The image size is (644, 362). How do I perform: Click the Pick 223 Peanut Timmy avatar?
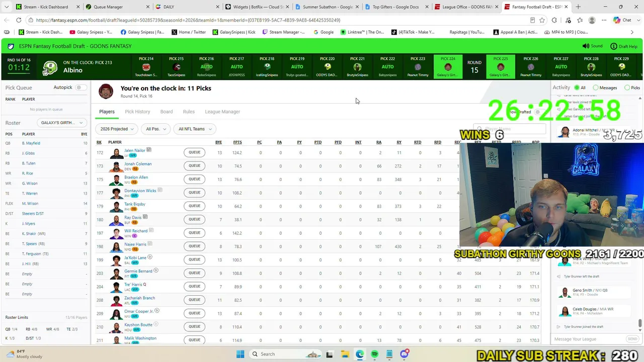418,67
